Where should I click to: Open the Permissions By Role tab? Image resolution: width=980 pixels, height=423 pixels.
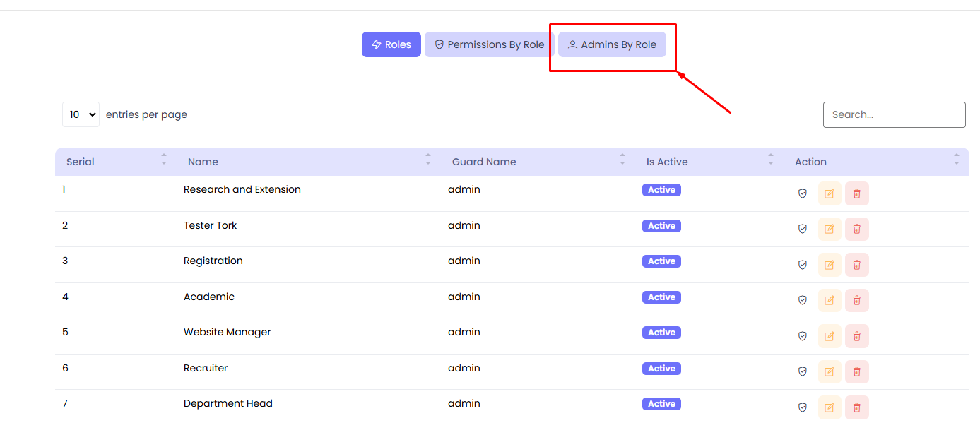pos(489,44)
